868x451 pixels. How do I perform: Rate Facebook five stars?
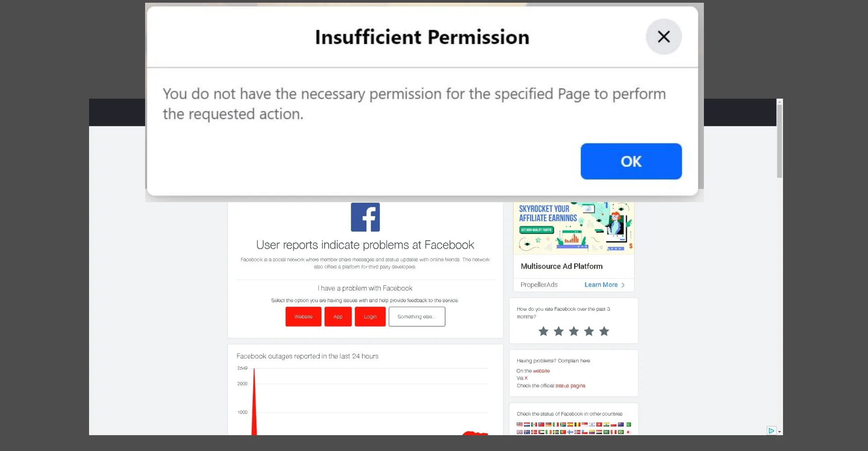(x=604, y=332)
